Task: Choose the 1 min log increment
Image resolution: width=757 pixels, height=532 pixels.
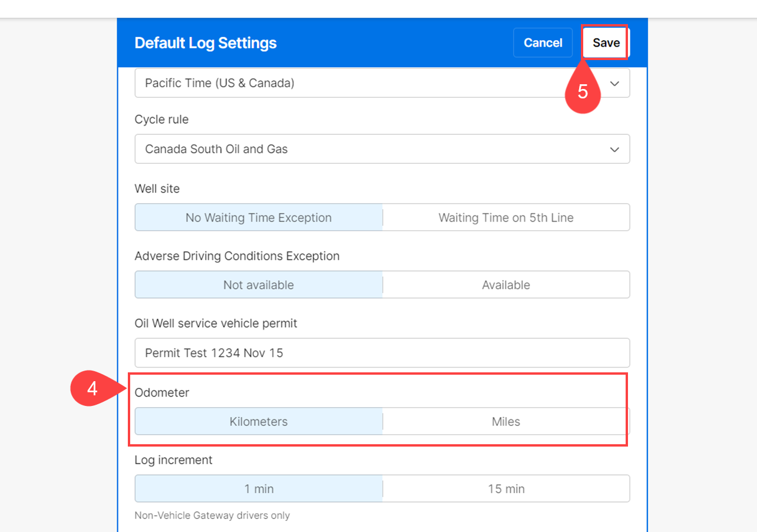Action: [259, 488]
